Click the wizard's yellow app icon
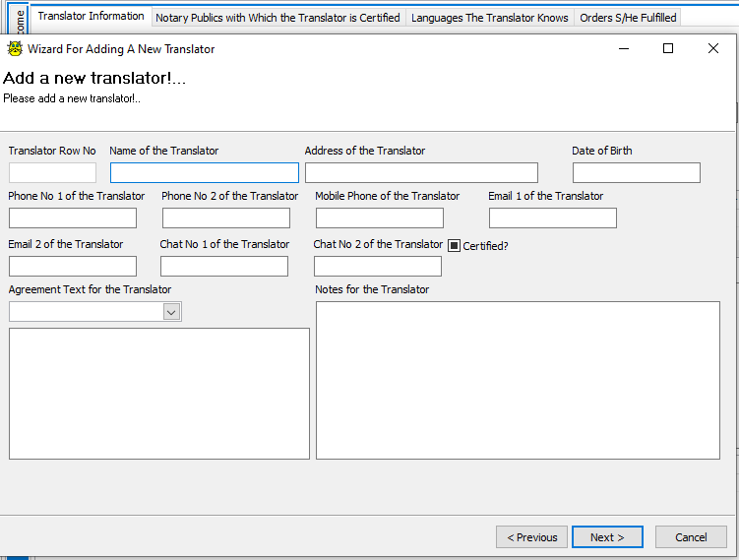The width and height of the screenshot is (739, 560). tap(15, 48)
